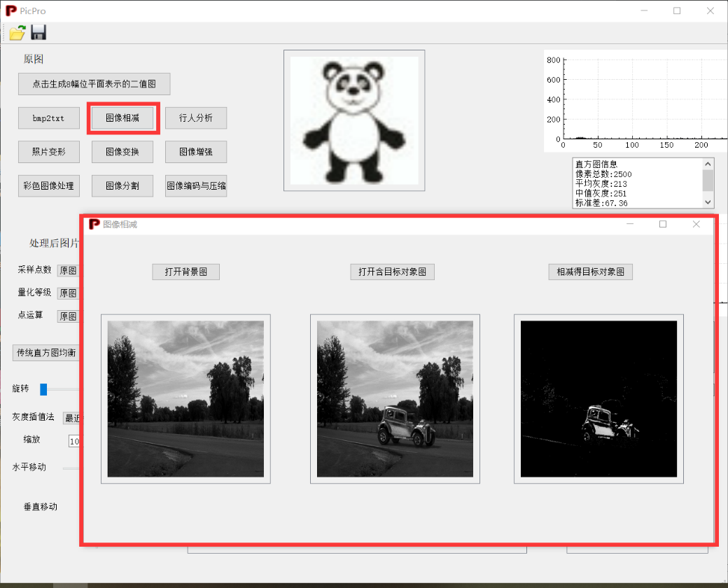Screen dimensions: 728x588
Task: Open the 量化等级 dropdown
Action: coord(69,293)
